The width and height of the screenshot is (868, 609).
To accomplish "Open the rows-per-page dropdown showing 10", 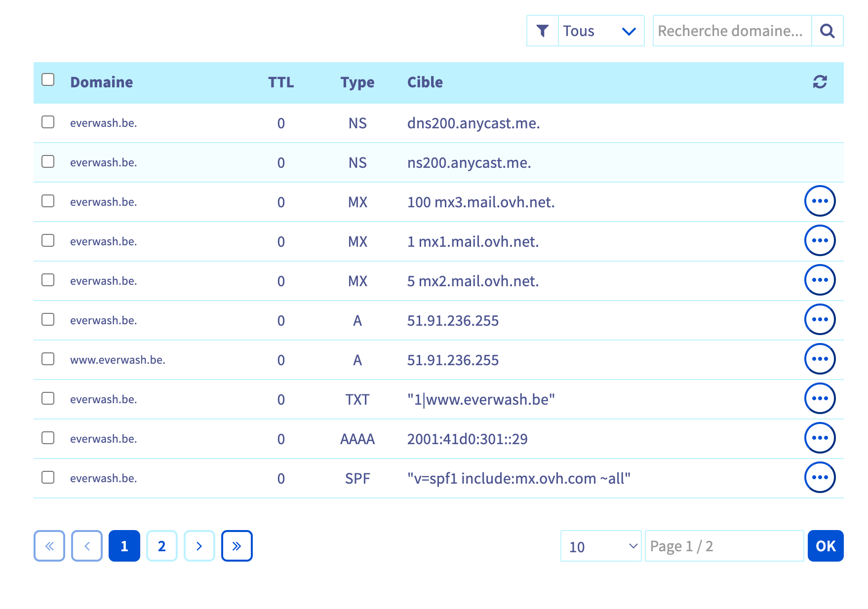I will coord(601,546).
